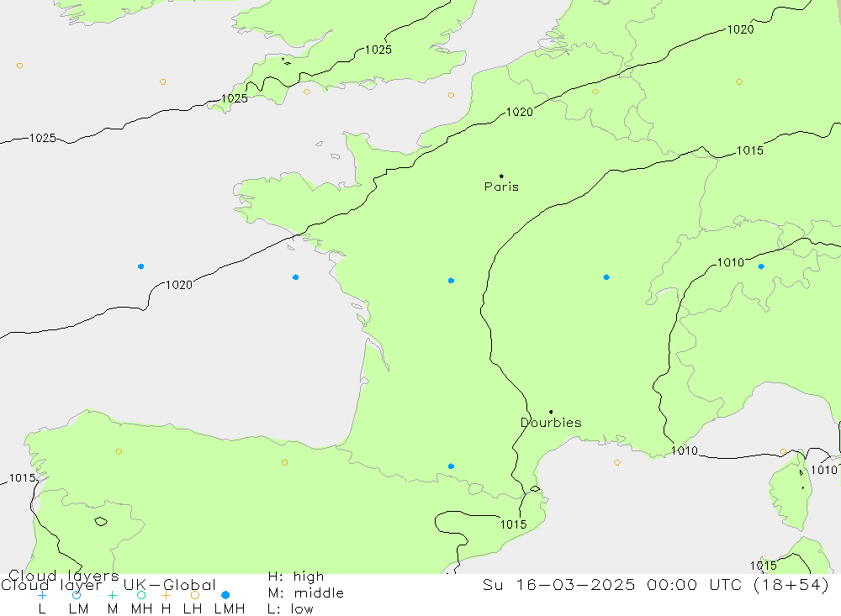Click the green open-circle MH legend symbol

pos(141,595)
